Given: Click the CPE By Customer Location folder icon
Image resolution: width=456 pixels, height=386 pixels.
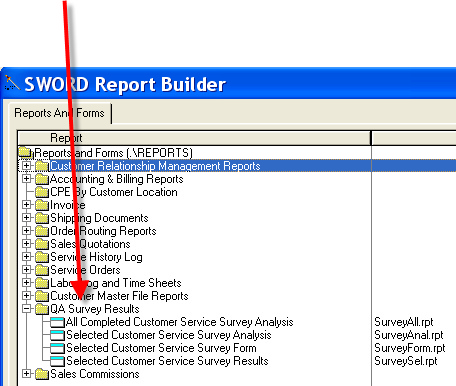Looking at the screenshot, I should tap(42, 192).
